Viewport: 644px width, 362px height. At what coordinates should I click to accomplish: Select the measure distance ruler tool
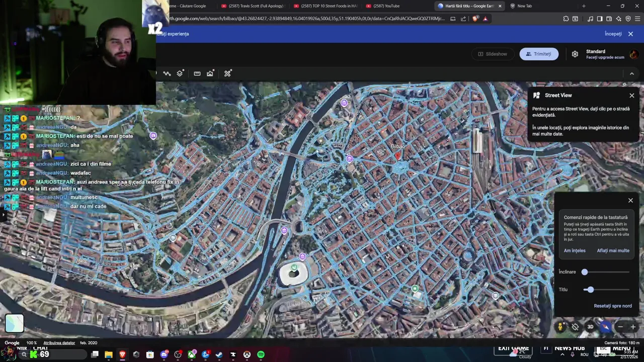click(197, 73)
